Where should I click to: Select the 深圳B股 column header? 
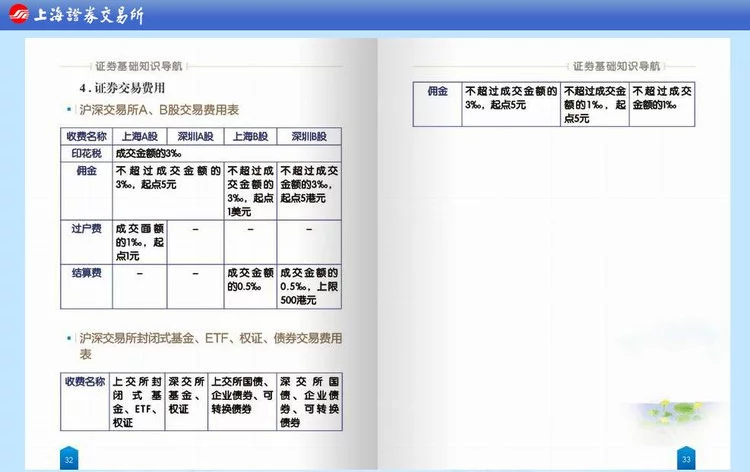point(309,136)
